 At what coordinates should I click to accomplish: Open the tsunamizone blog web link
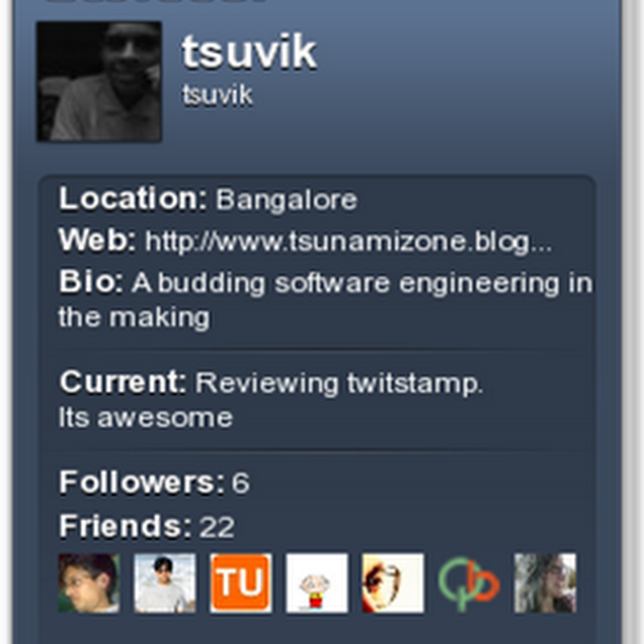(x=349, y=242)
